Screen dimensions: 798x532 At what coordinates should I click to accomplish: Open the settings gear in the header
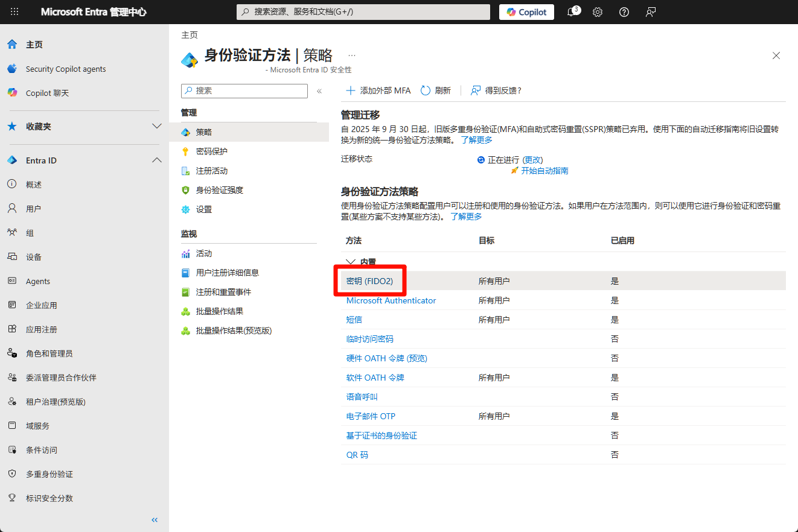pyautogui.click(x=598, y=12)
